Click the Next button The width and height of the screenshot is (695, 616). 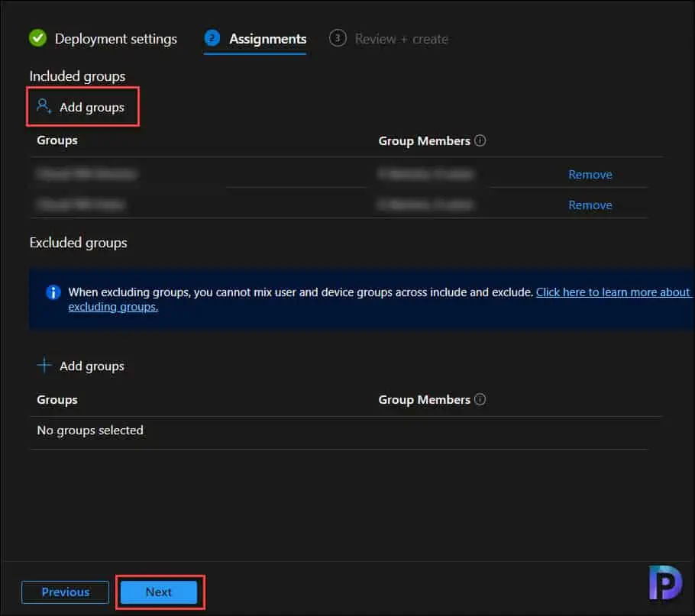tap(159, 592)
